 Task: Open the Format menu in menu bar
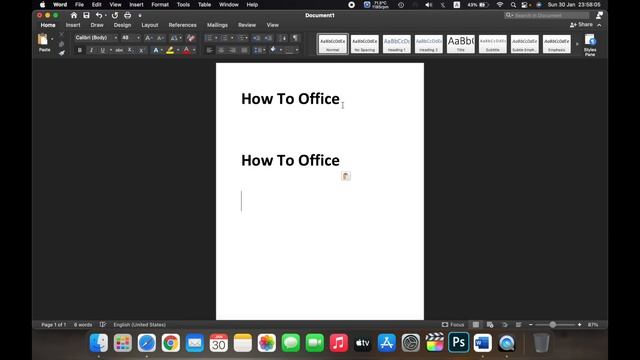pyautogui.click(x=160, y=5)
